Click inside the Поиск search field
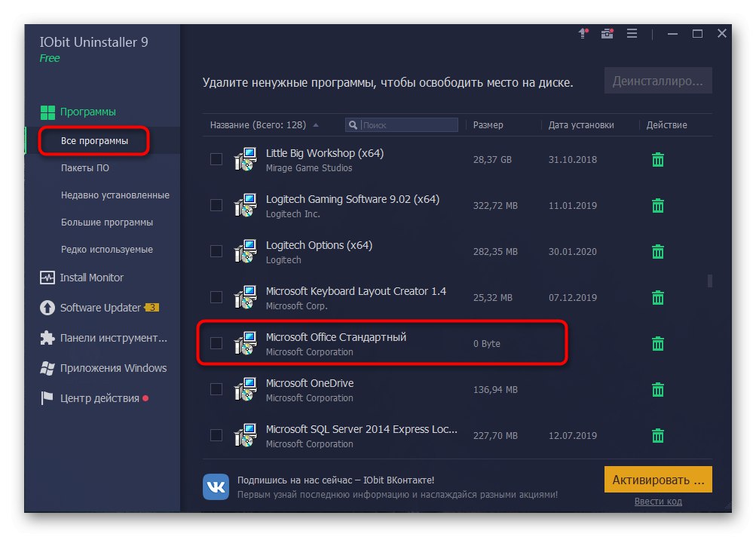Screen dimensions: 756x537 [x=407, y=124]
